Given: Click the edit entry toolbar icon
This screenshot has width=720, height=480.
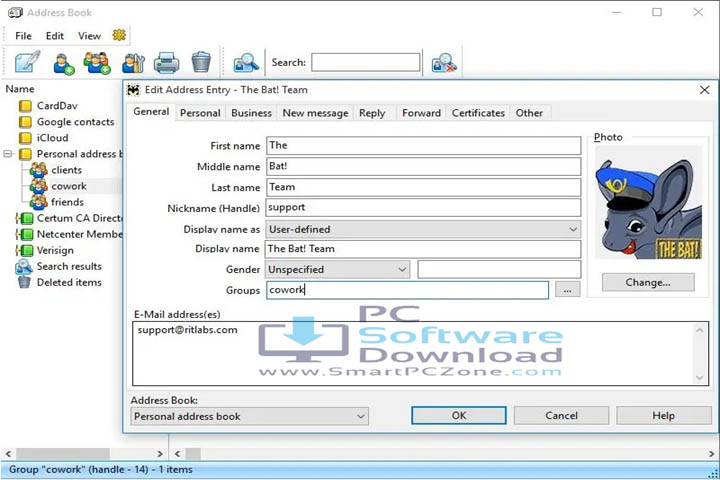Looking at the screenshot, I should coord(27,62).
